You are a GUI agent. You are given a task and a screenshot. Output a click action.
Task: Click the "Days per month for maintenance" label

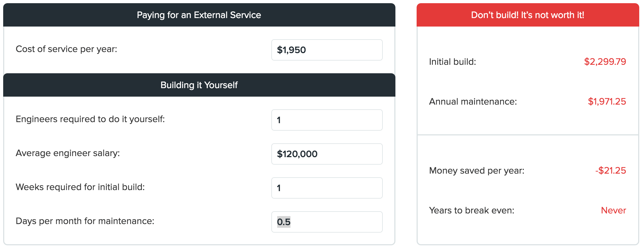[x=85, y=221]
